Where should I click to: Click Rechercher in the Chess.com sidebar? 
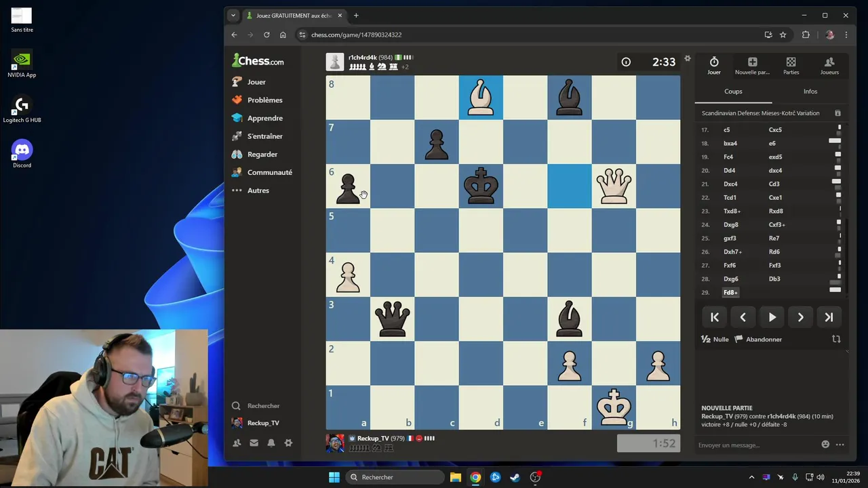coord(256,406)
